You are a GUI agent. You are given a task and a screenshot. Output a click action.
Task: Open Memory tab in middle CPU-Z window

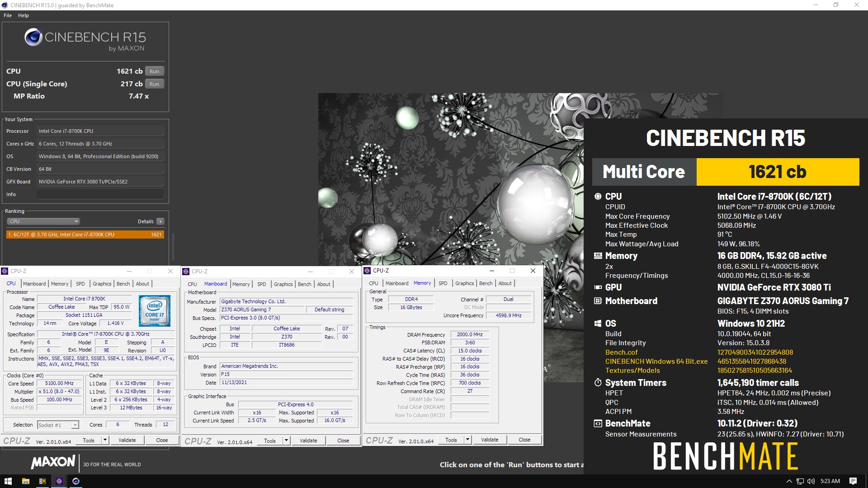(x=241, y=284)
